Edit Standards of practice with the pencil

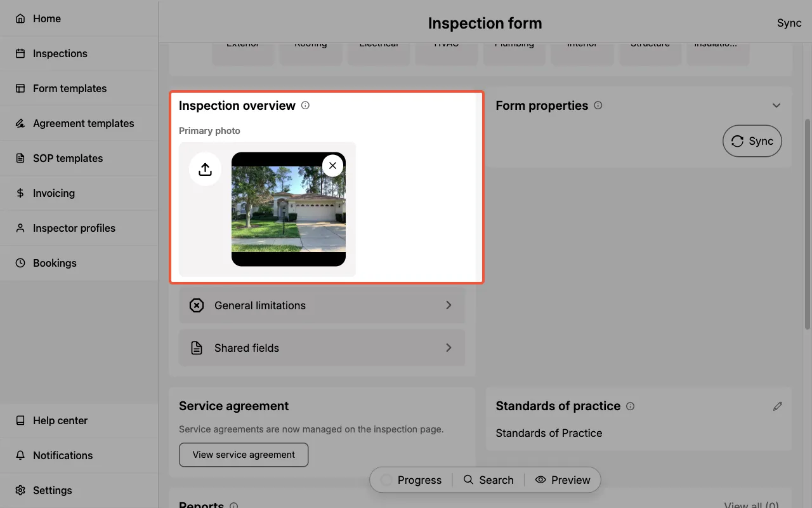pyautogui.click(x=778, y=406)
